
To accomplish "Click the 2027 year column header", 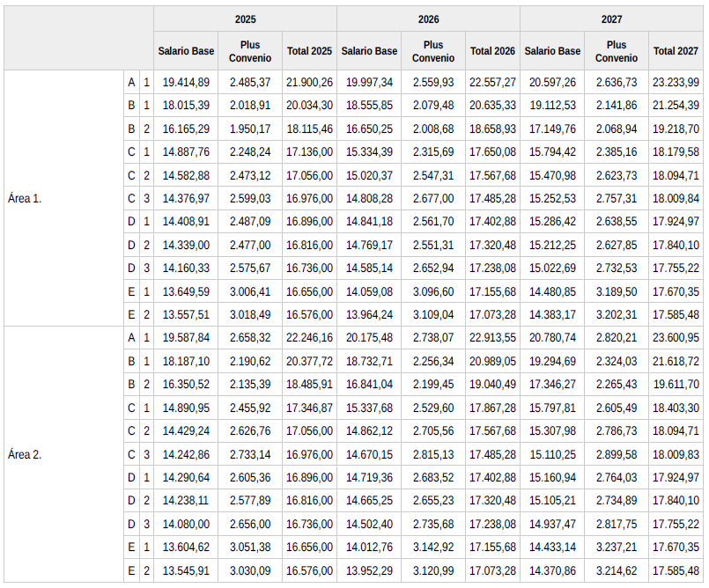I will [611, 18].
